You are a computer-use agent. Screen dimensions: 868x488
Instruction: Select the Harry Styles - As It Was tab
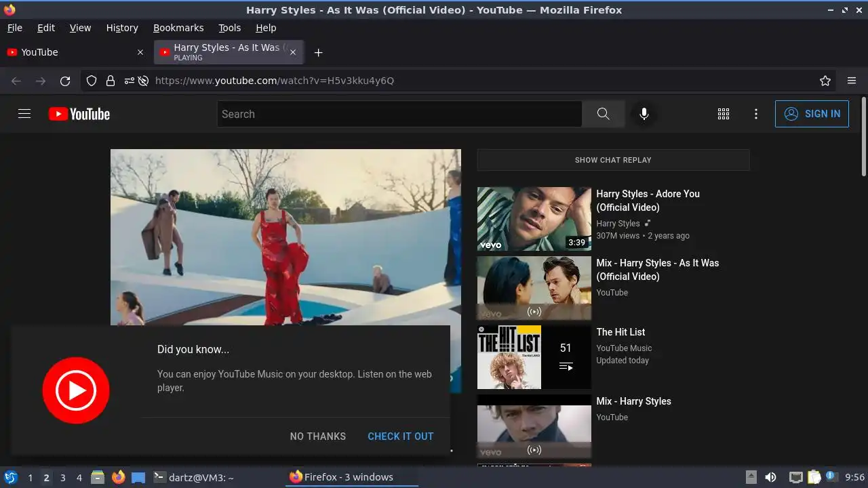tap(229, 52)
